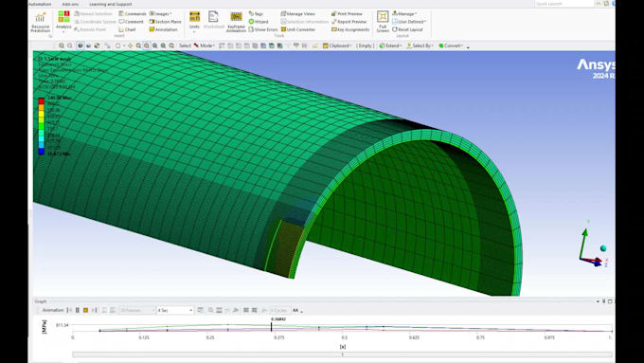Stop the animation with the yellow square
Image resolution: width=644 pixels, height=363 pixels.
point(85,310)
